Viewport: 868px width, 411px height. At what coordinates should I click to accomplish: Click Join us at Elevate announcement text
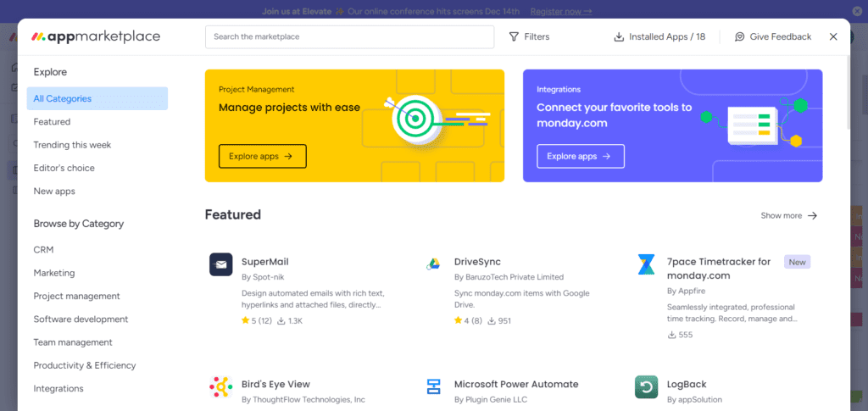tap(297, 12)
